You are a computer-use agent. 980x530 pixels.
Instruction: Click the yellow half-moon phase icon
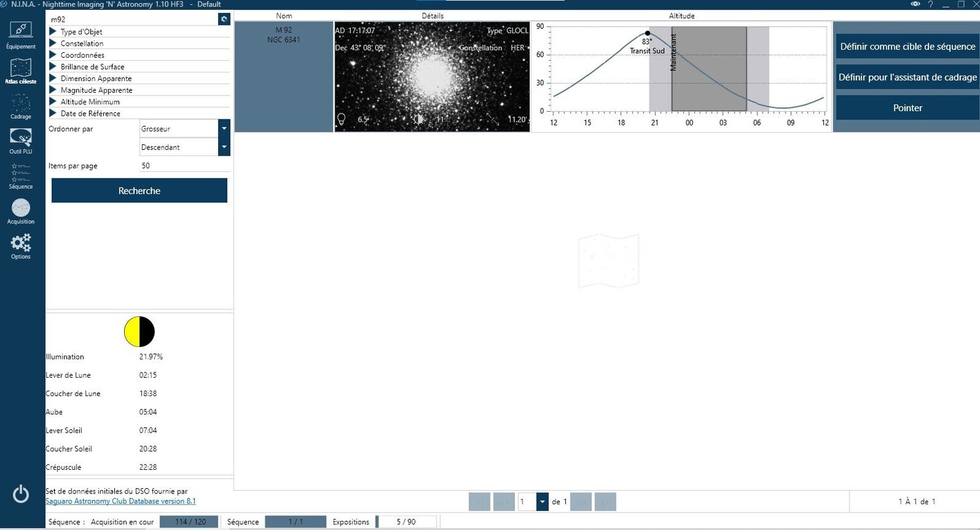[x=139, y=331]
